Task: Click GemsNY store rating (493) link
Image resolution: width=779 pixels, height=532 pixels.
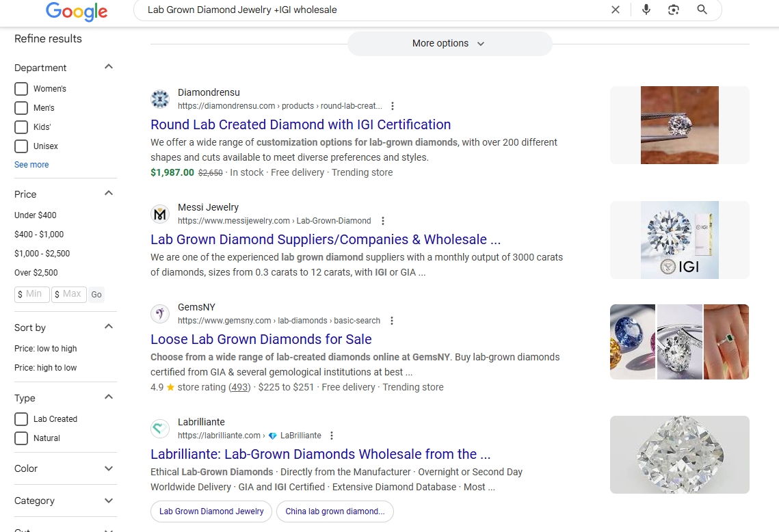Action: [239, 387]
